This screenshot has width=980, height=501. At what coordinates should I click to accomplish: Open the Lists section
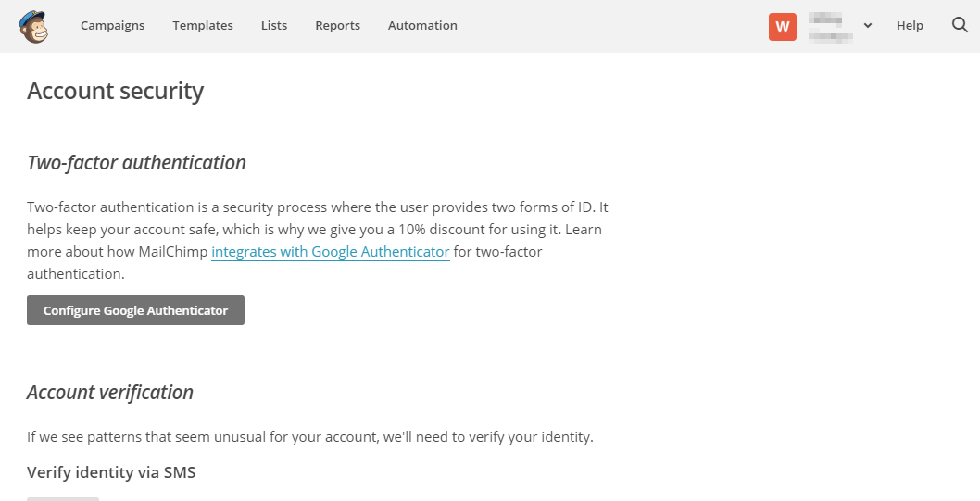pyautogui.click(x=274, y=26)
